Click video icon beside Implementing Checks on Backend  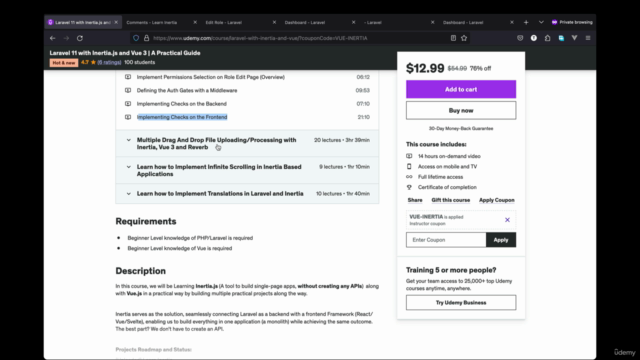tap(128, 104)
